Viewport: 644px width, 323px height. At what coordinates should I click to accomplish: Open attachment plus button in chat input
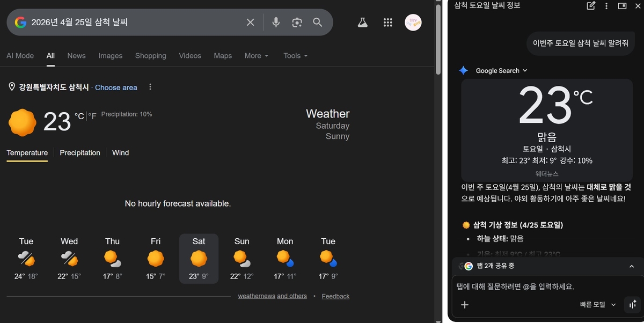coord(465,305)
